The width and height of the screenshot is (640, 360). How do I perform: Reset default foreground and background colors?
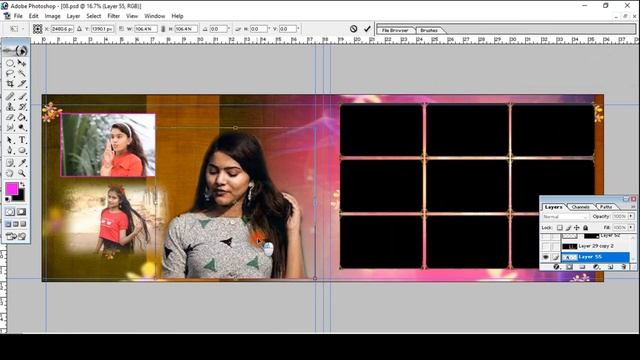tap(7, 199)
